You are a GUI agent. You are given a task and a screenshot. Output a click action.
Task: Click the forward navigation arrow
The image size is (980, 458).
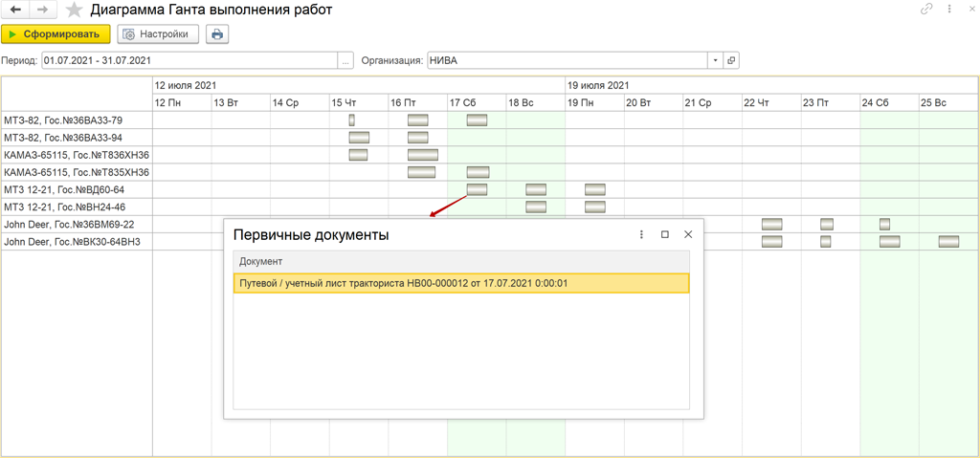(x=42, y=10)
